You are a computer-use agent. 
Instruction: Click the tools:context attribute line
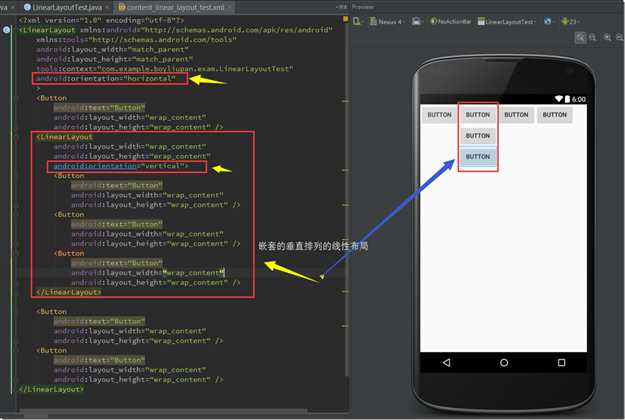tap(164, 69)
